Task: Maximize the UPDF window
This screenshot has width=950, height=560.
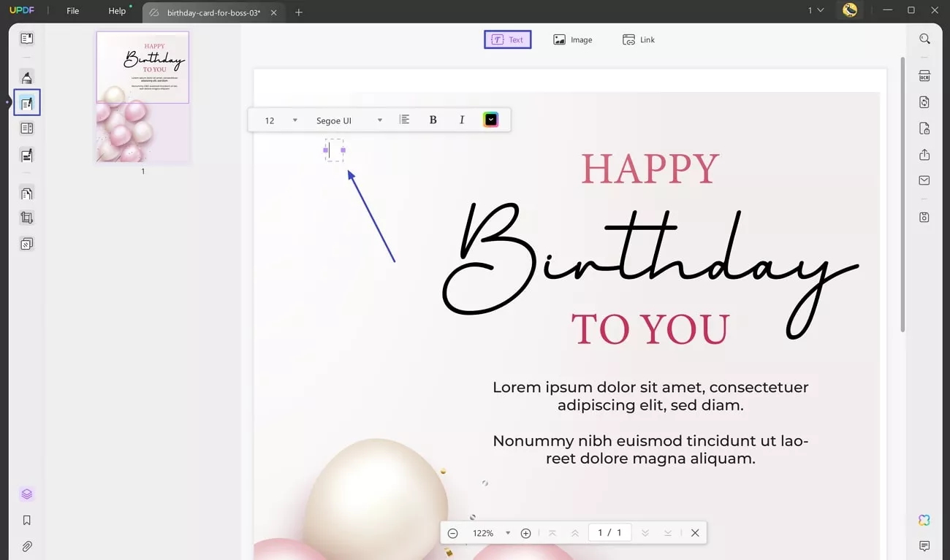Action: (x=911, y=10)
